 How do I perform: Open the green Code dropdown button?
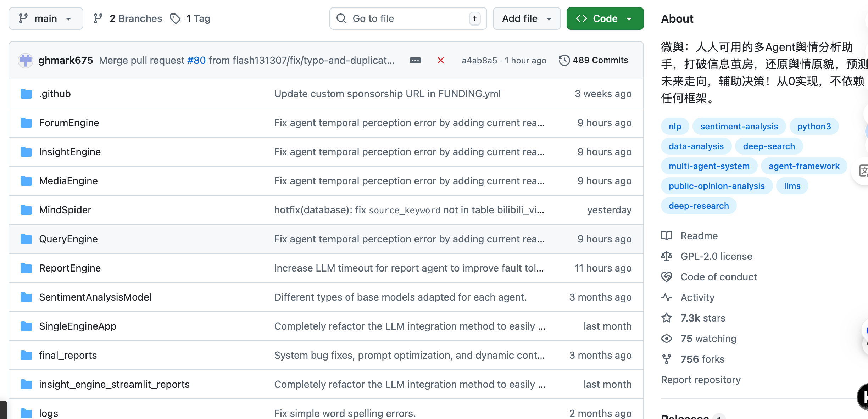(x=605, y=18)
